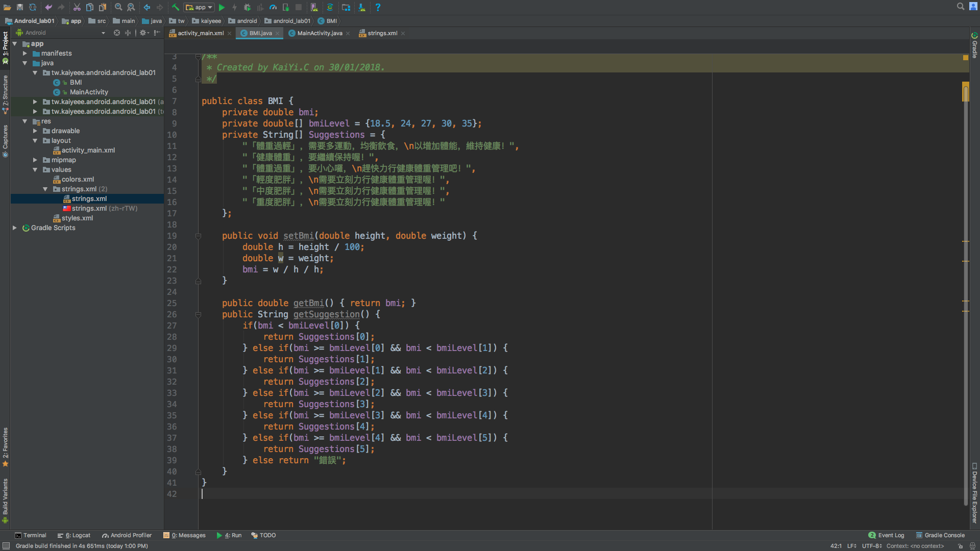Open the Event Log
Screen dimensions: 980x551
coord(886,535)
